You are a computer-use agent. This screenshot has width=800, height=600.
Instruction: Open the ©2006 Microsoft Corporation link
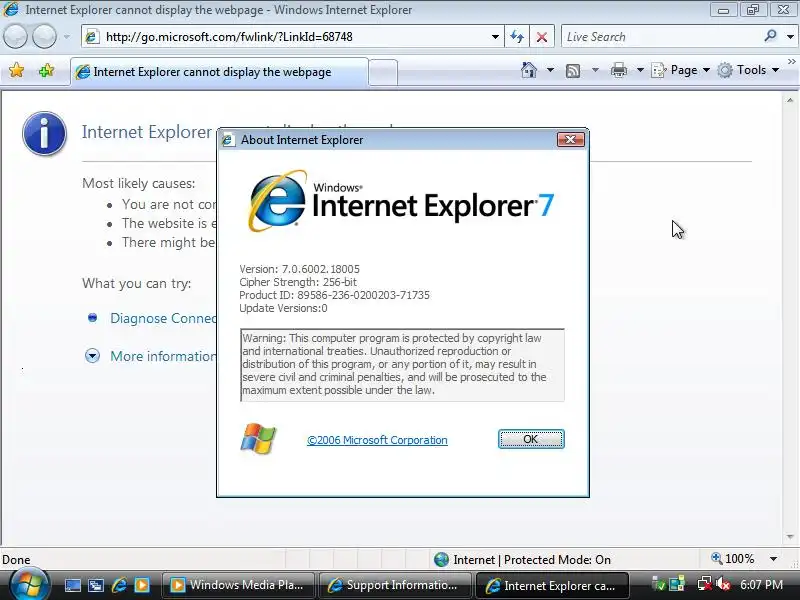[377, 440]
